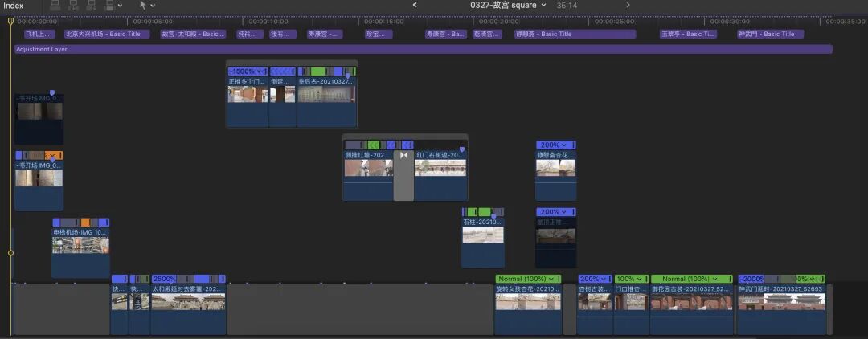Viewport: 868px width, 339px height.
Task: Go back in timeline history
Action: click(415, 5)
